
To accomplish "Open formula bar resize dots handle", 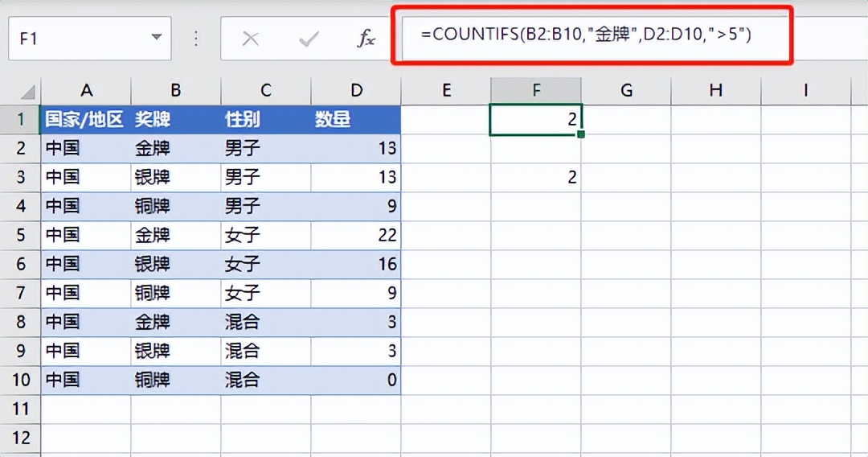I will [x=196, y=39].
